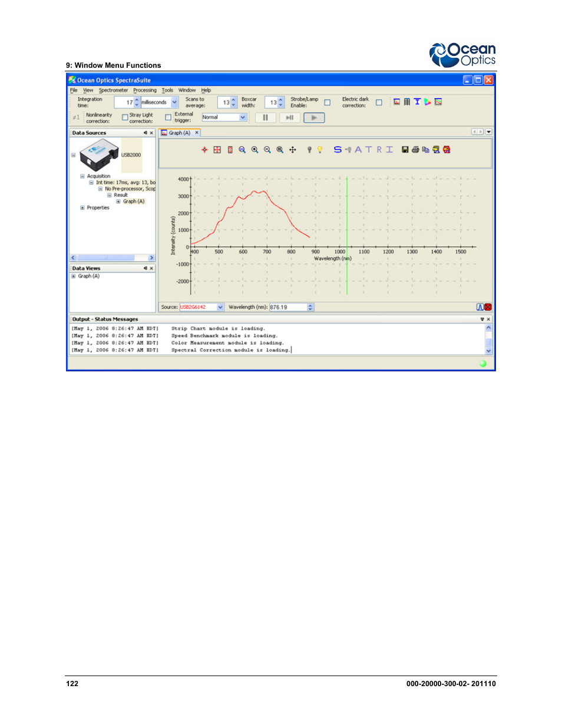Open the Spectrometer menu
562x728 pixels.
(x=114, y=90)
